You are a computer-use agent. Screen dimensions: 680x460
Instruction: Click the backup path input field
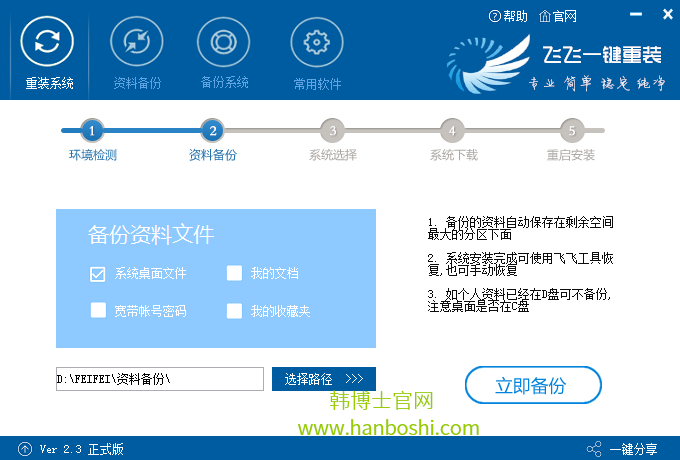(159, 379)
